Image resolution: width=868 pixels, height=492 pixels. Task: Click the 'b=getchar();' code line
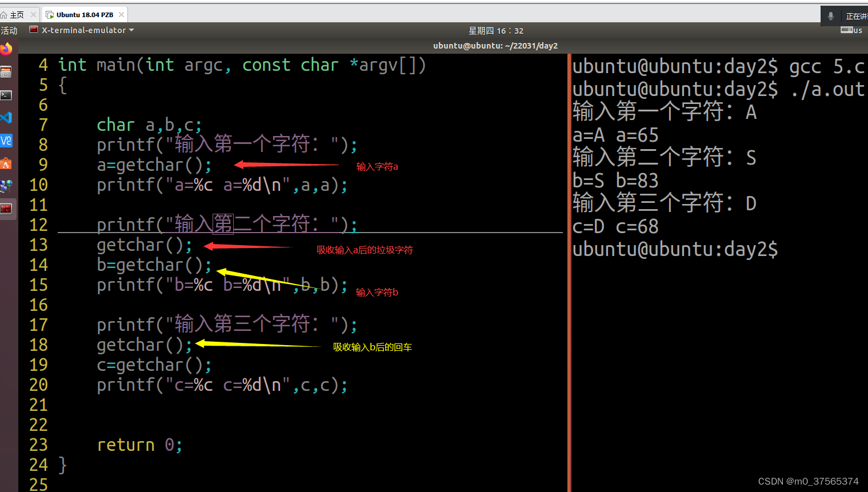pos(154,265)
